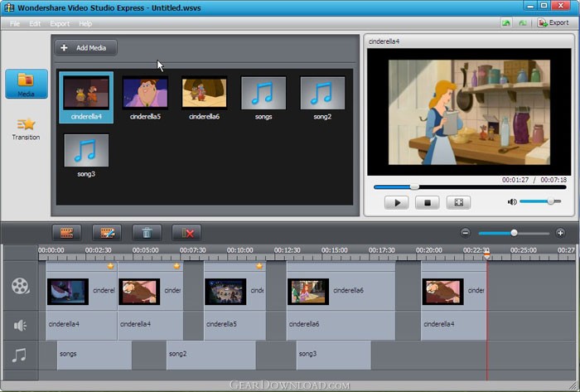The image size is (580, 392).
Task: Zoom out the timeline with minus
Action: (x=466, y=233)
